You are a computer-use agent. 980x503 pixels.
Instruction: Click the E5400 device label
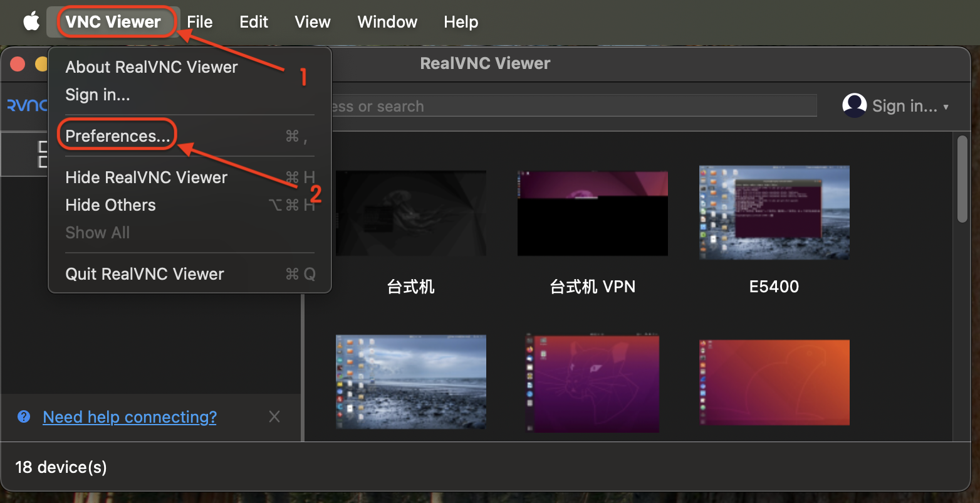tap(774, 287)
